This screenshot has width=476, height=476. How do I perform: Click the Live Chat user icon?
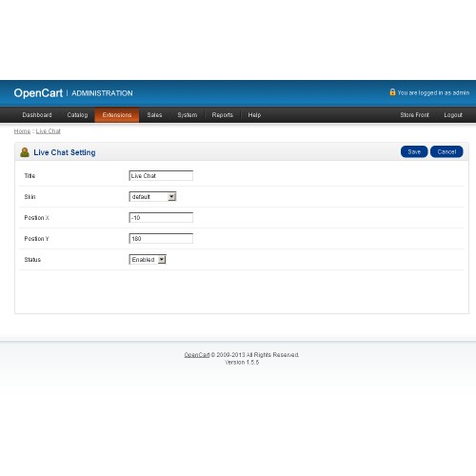click(x=25, y=152)
